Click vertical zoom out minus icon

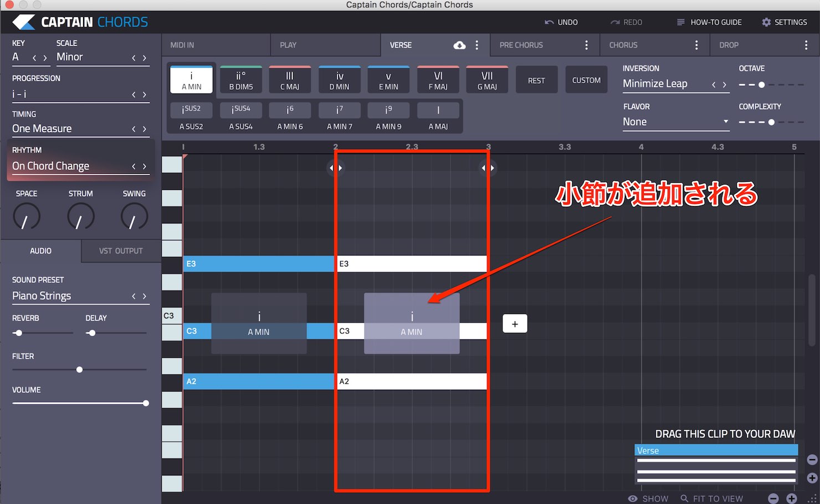coord(812,460)
